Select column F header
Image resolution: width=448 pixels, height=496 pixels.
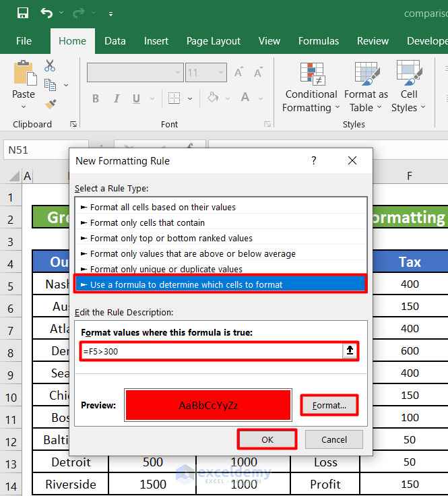[410, 176]
